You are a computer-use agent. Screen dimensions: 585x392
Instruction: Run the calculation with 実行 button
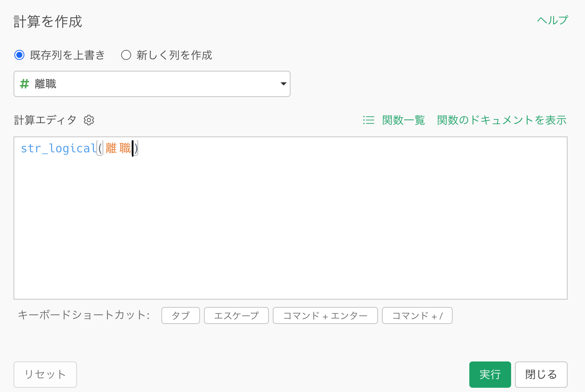point(490,374)
